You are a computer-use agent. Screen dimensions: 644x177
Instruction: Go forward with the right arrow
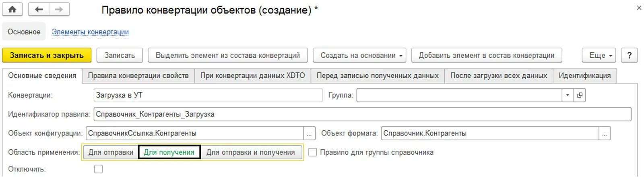59,9
